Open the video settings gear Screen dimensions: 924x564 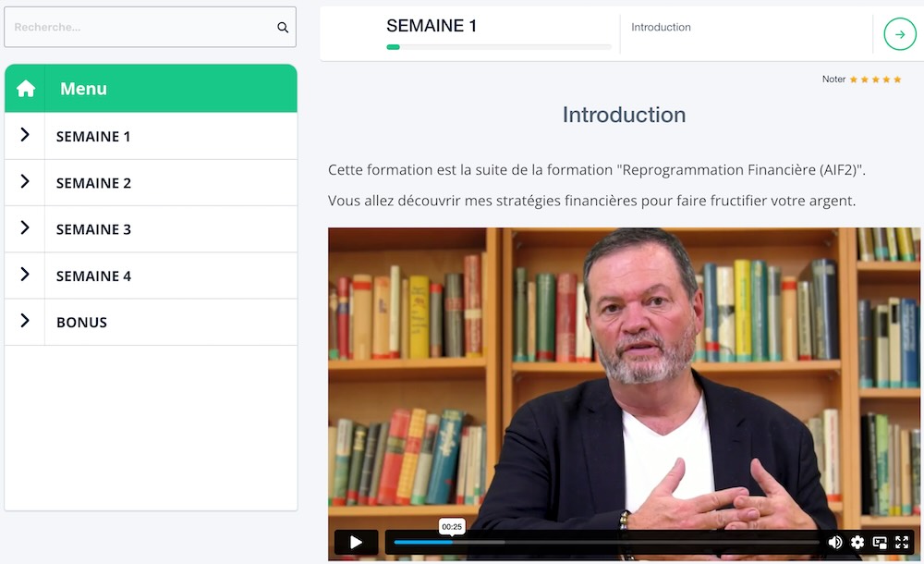[857, 542]
